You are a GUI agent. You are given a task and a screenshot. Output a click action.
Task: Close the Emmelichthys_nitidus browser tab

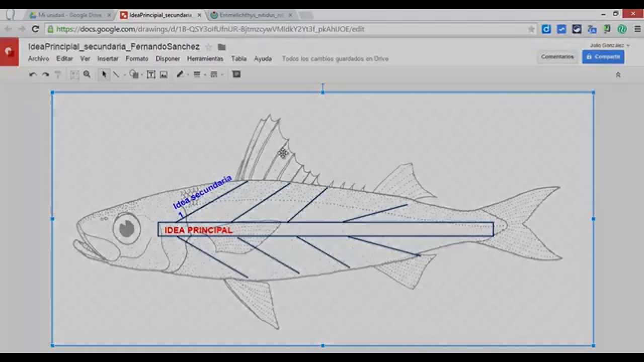[x=290, y=15]
